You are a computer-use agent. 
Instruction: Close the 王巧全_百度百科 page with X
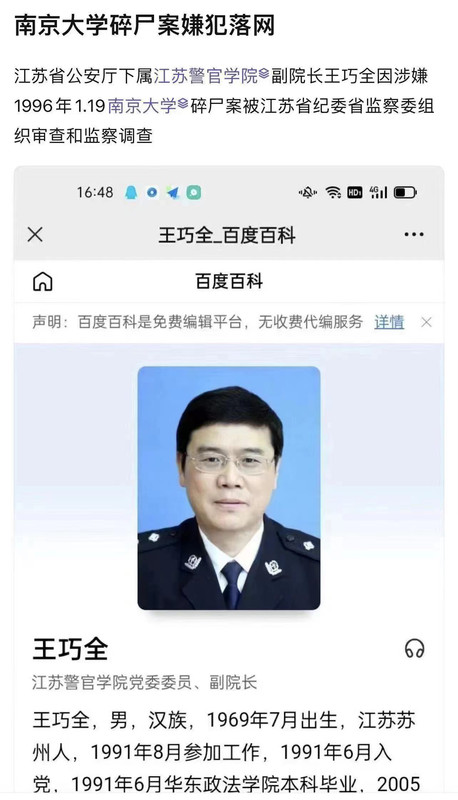pyautogui.click(x=35, y=235)
